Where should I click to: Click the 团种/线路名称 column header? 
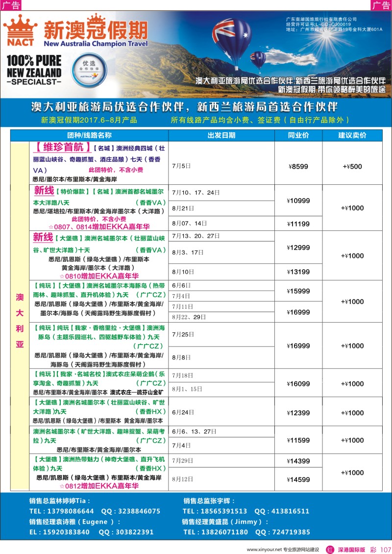tap(89, 135)
